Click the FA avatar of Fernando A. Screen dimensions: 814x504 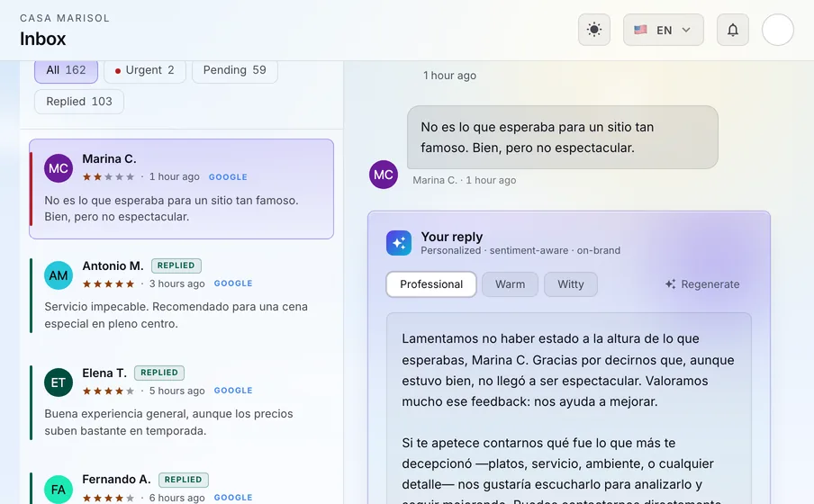(x=59, y=490)
